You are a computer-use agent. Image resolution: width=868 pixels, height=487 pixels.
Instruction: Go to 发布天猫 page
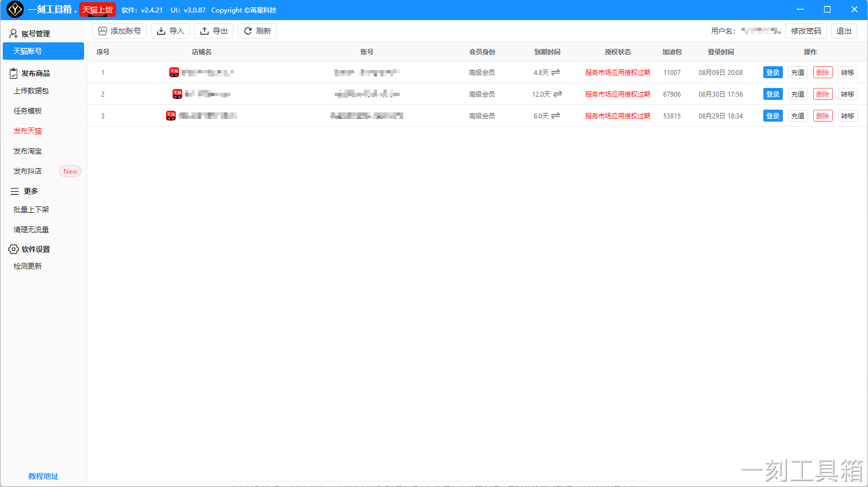click(28, 131)
